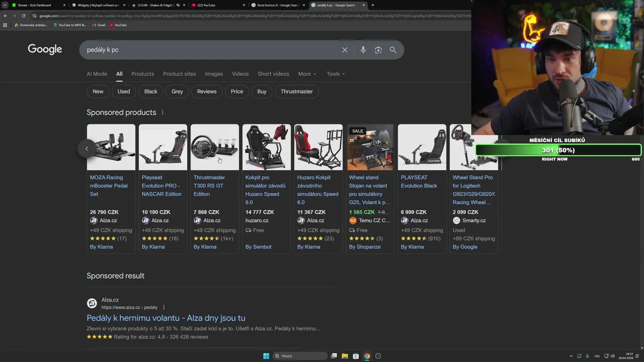Image resolution: width=644 pixels, height=362 pixels.
Task: Click the Chrome icon on the taskbar
Action: point(367,356)
